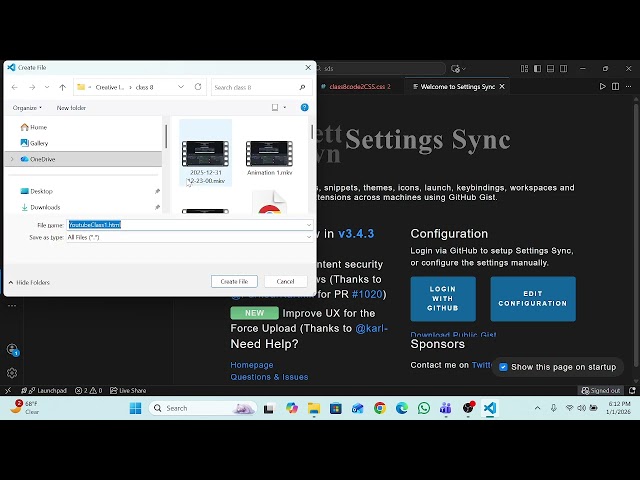Viewport: 640px width, 480px height.
Task: Open the Homepage help link
Action: coord(252,365)
